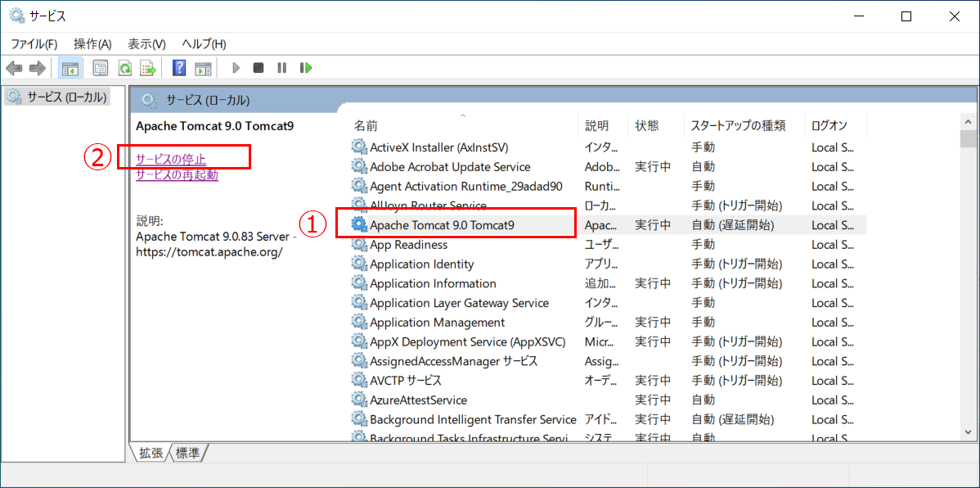Screen dimensions: 980x488
Task: Open the 操作(A) menu
Action: tap(92, 44)
